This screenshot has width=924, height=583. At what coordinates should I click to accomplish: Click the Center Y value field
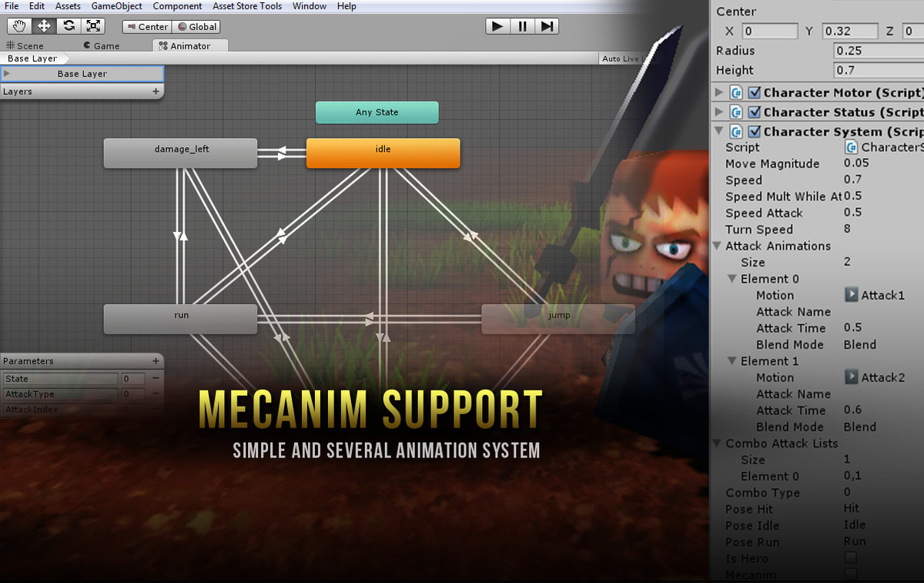tap(849, 32)
